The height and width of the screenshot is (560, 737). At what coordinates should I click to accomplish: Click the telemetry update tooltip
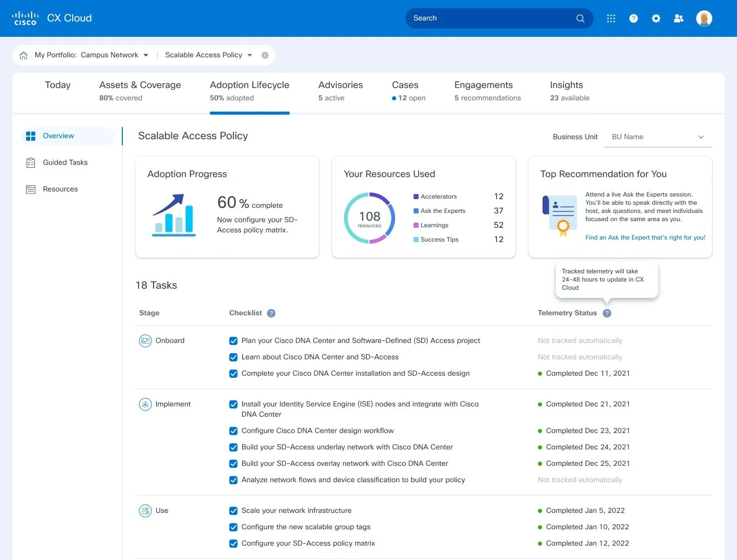point(607,280)
